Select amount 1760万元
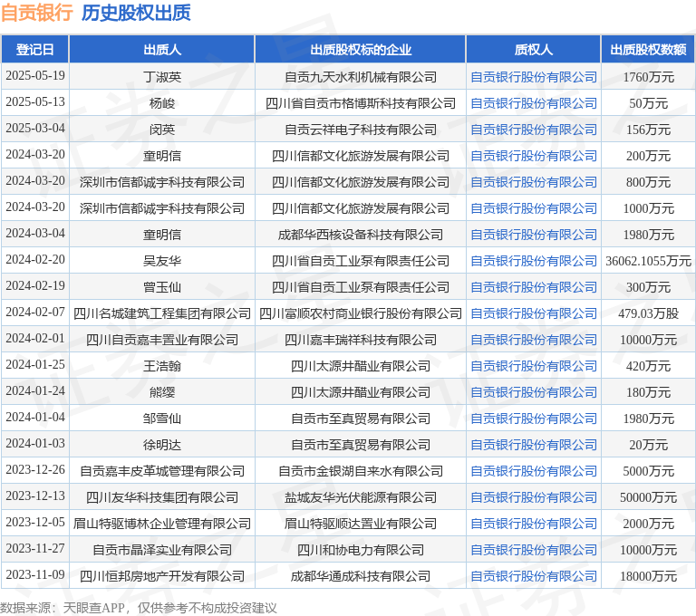 tap(648, 77)
